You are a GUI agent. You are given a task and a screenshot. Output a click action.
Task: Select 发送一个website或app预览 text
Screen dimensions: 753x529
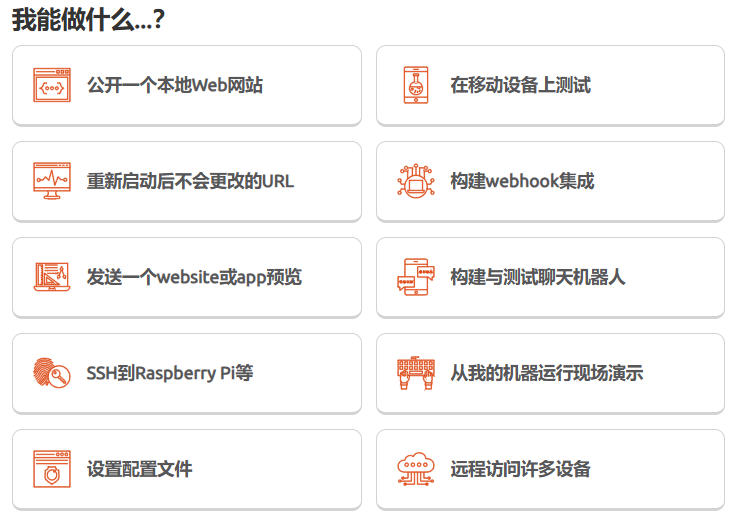point(194,277)
